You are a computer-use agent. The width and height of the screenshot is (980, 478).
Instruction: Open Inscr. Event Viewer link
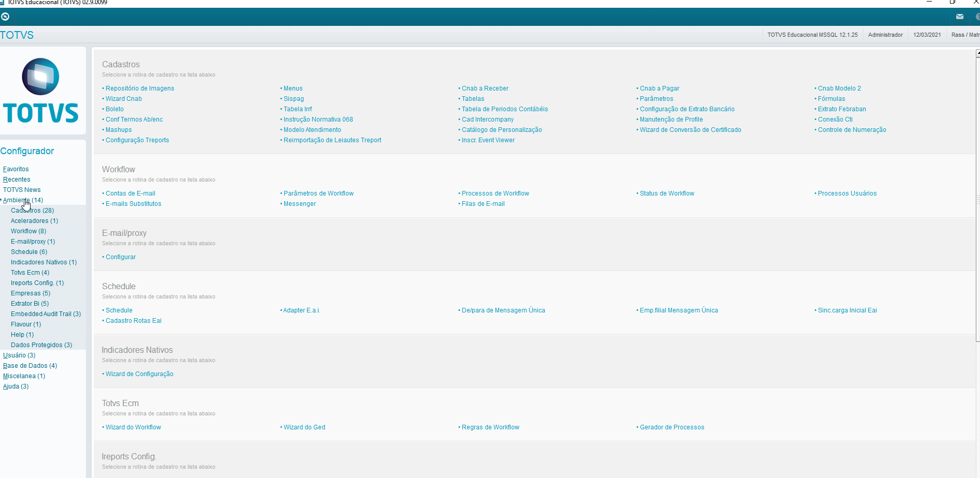click(488, 140)
